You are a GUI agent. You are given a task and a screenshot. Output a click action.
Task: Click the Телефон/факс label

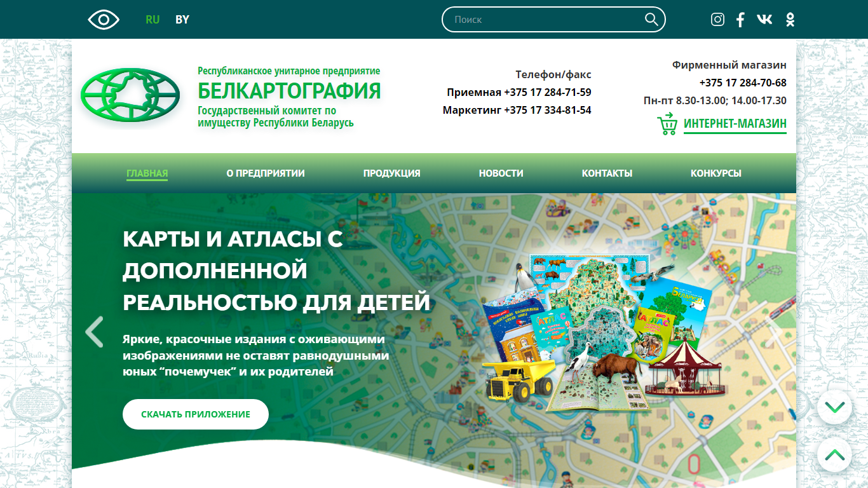pos(553,74)
